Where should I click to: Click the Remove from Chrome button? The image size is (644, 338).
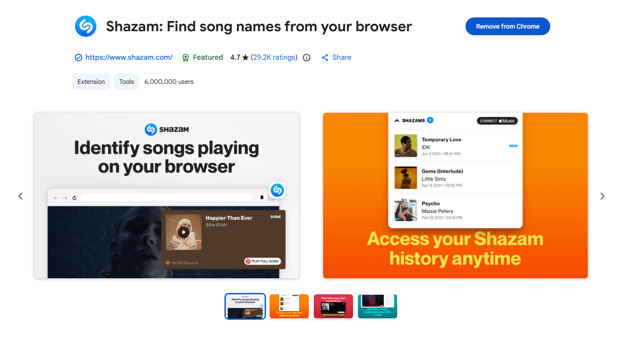508,26
